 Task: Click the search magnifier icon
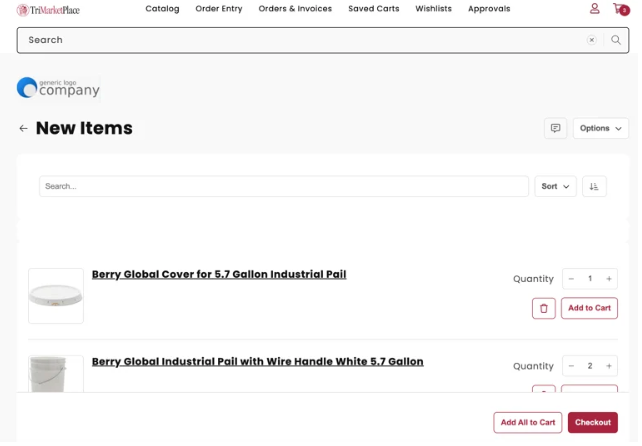click(x=616, y=40)
